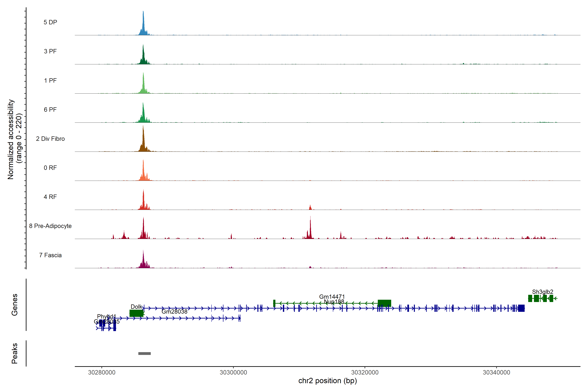Click the 5 DP track label
The height and width of the screenshot is (392, 588).
tap(50, 22)
